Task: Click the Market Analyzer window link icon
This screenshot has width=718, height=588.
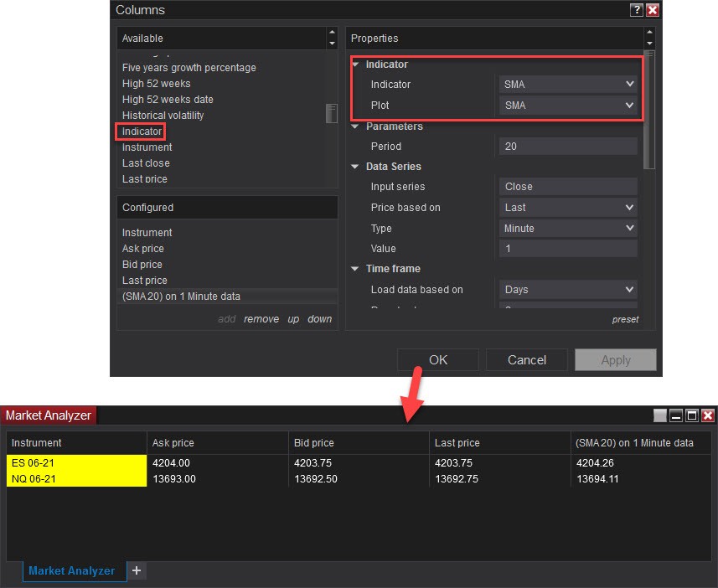Action: (660, 415)
